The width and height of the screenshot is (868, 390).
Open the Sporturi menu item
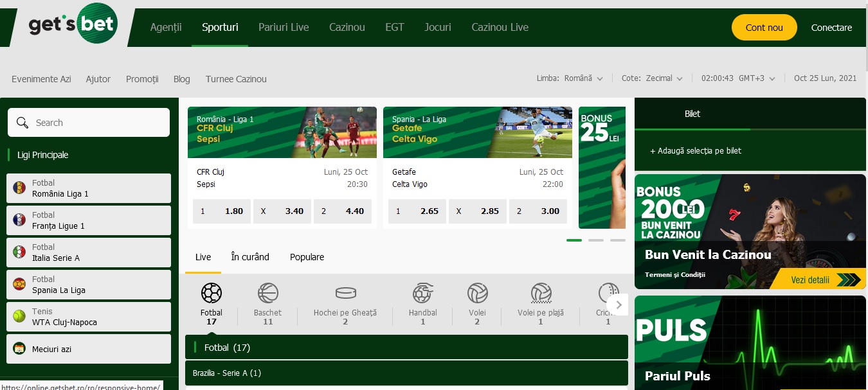[220, 27]
